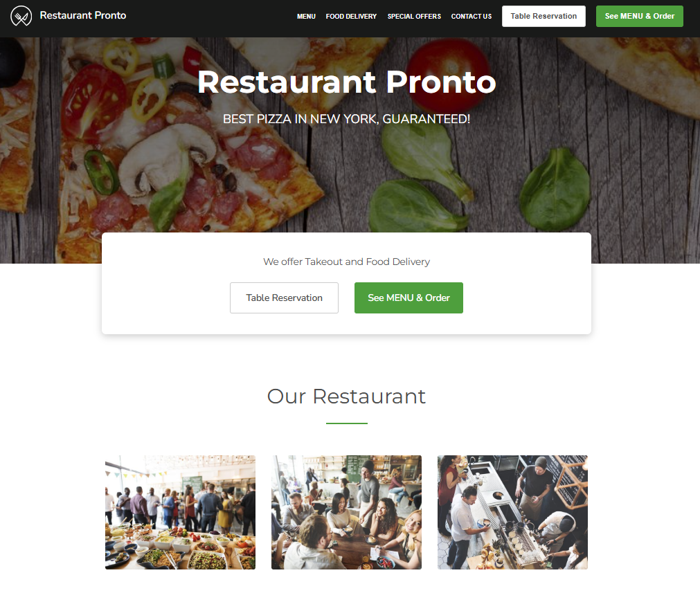Click the red tomato in hero banner

coord(449,73)
